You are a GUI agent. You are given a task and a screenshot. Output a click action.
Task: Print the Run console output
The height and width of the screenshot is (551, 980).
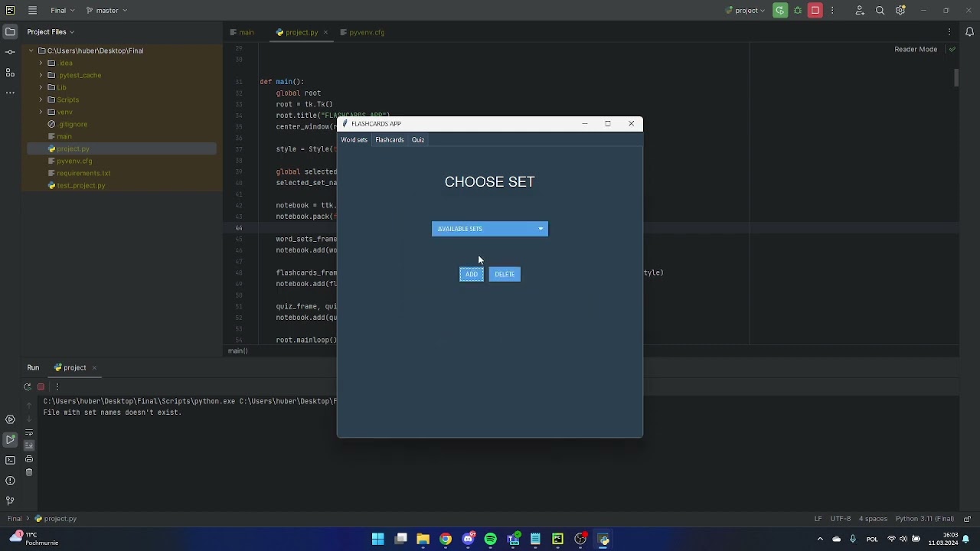29,459
